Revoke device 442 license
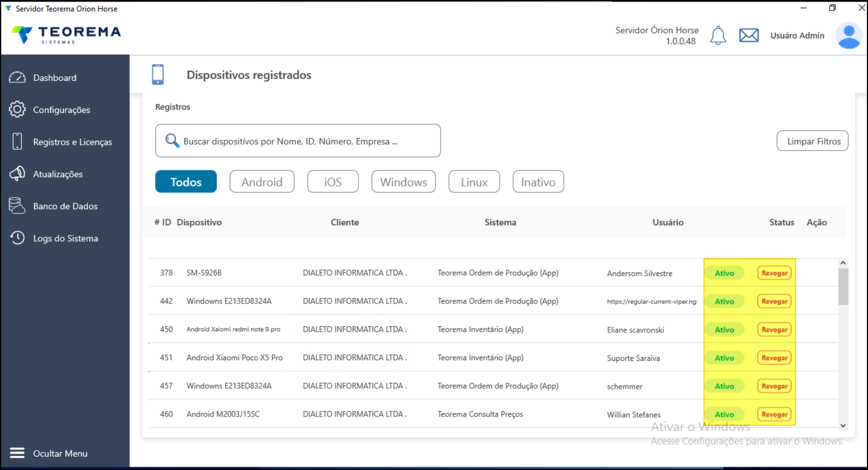 point(775,301)
